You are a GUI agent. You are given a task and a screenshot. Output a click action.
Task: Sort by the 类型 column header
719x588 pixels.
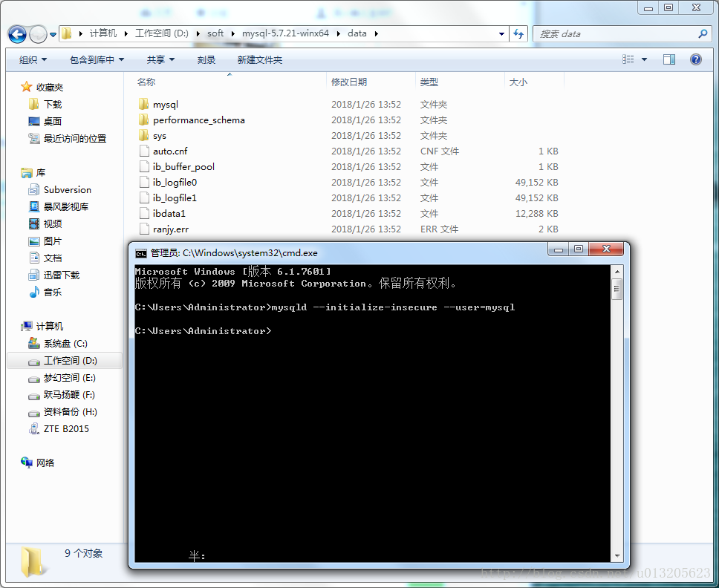tap(429, 82)
